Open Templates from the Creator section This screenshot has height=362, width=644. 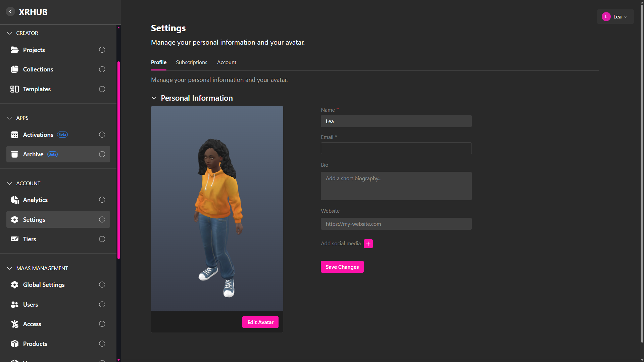coord(15,89)
